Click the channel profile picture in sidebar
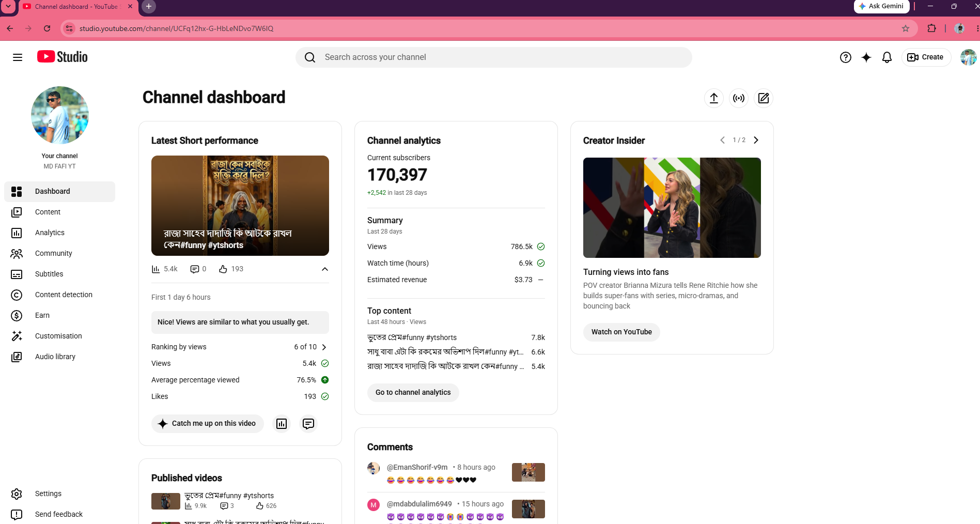The width and height of the screenshot is (980, 524). coord(60,115)
